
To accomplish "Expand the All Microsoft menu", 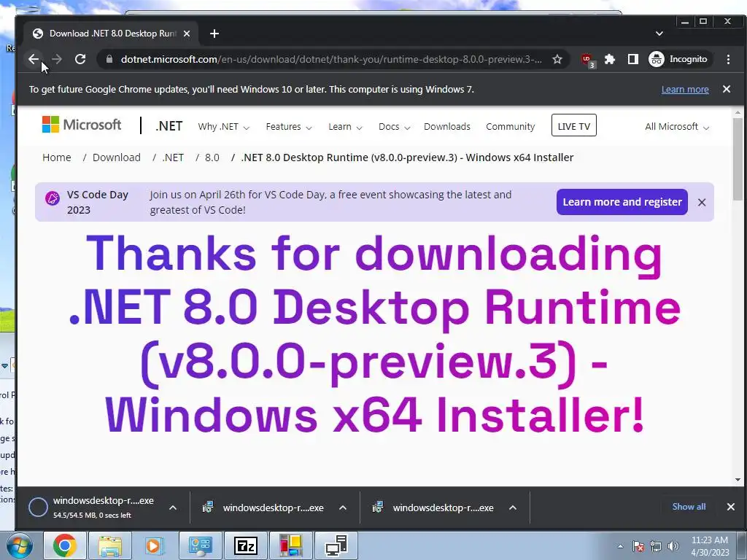I will click(676, 127).
